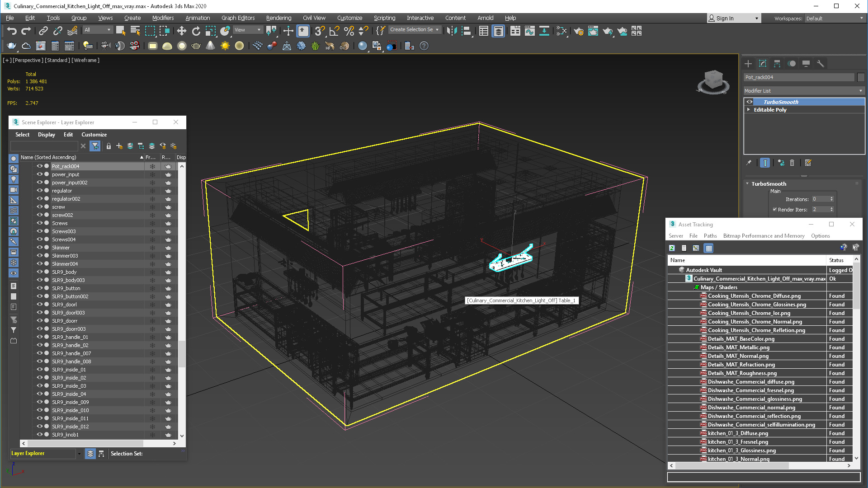868x488 pixels.
Task: Open the Rendering menu
Action: [x=278, y=18]
